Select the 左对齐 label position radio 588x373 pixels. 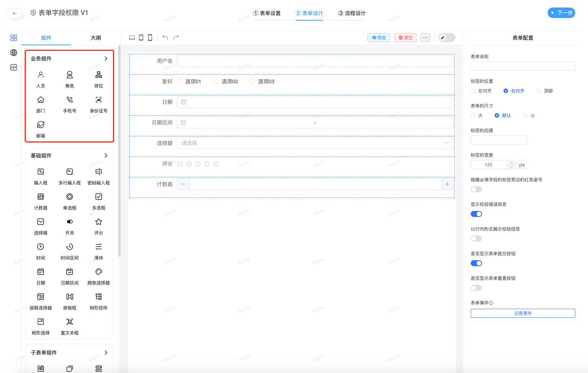click(473, 91)
